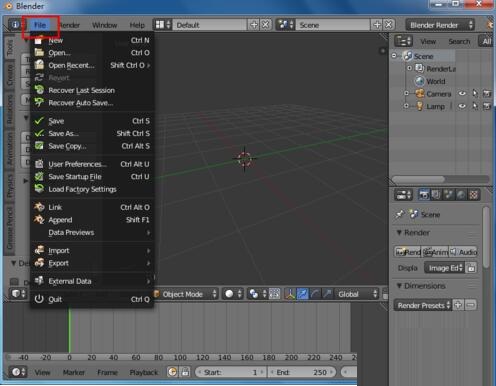The height and width of the screenshot is (386, 496).
Task: Collapse the Render panel
Action: pyautogui.click(x=399, y=232)
